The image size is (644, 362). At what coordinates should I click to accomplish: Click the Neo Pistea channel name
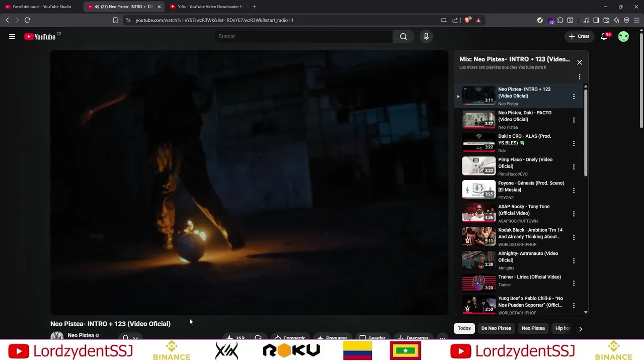pos(81,335)
